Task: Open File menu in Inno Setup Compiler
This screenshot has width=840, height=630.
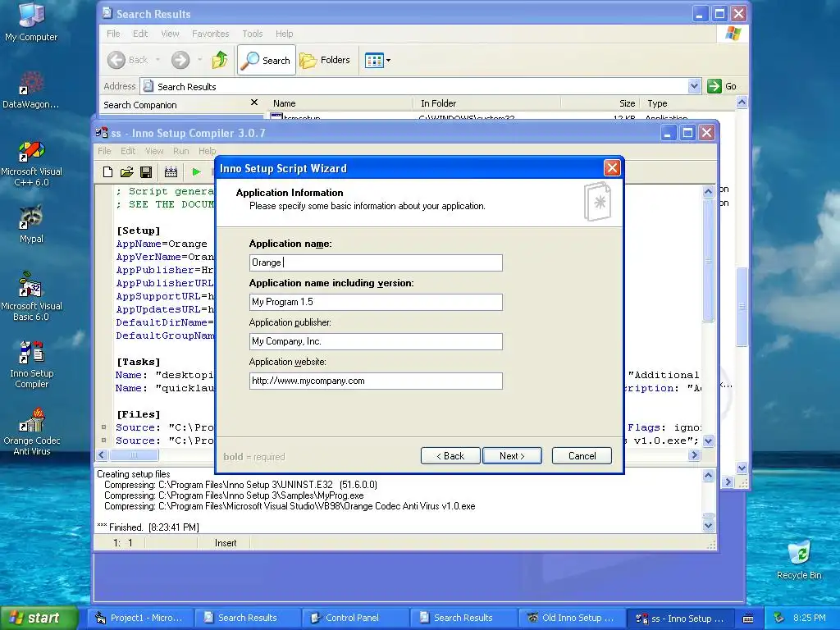Action: (104, 151)
